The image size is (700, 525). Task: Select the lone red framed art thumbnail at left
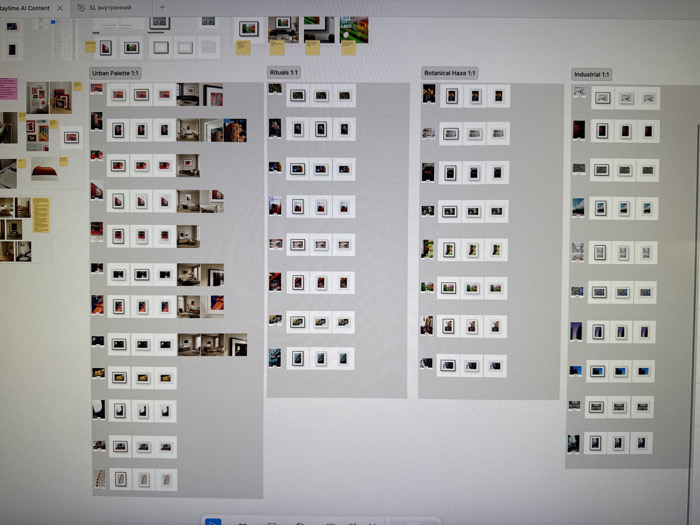click(71, 138)
